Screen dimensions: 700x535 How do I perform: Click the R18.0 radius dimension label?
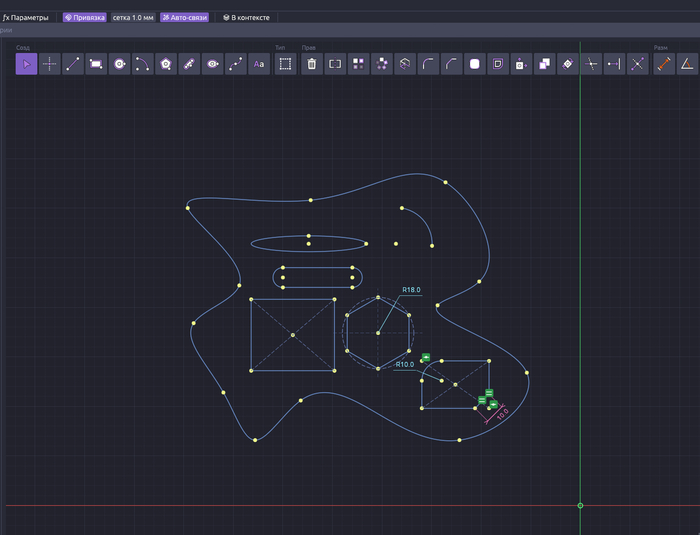coord(411,290)
